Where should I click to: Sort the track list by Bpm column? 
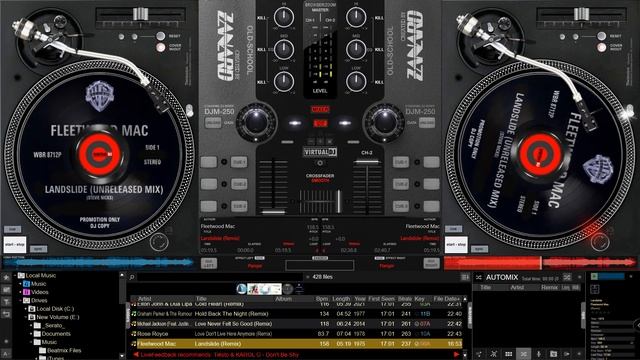coord(322,299)
